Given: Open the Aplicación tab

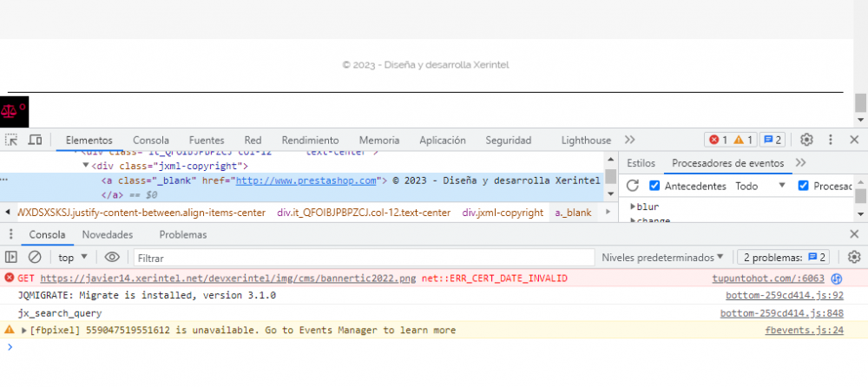Looking at the screenshot, I should tap(443, 140).
